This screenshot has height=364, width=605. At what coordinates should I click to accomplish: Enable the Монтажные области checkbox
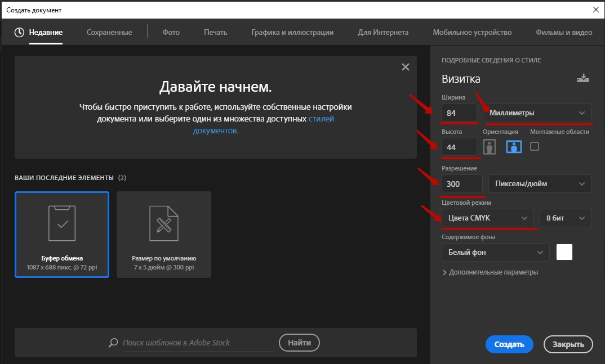[535, 146]
